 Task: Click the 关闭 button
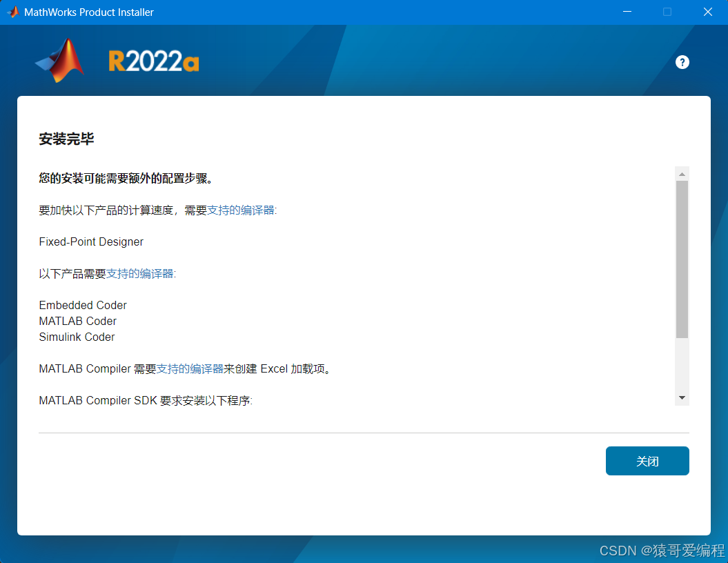pos(647,461)
